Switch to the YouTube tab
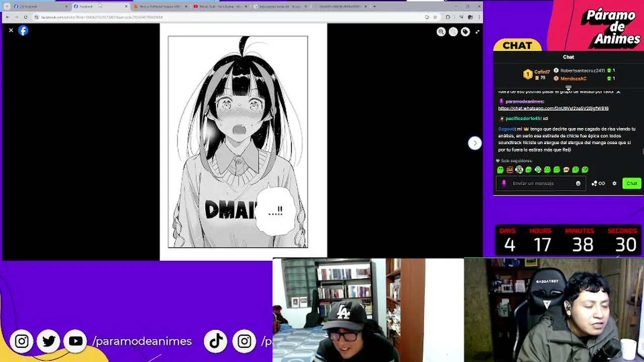Screen dimensions: 644x362 coord(220,7)
